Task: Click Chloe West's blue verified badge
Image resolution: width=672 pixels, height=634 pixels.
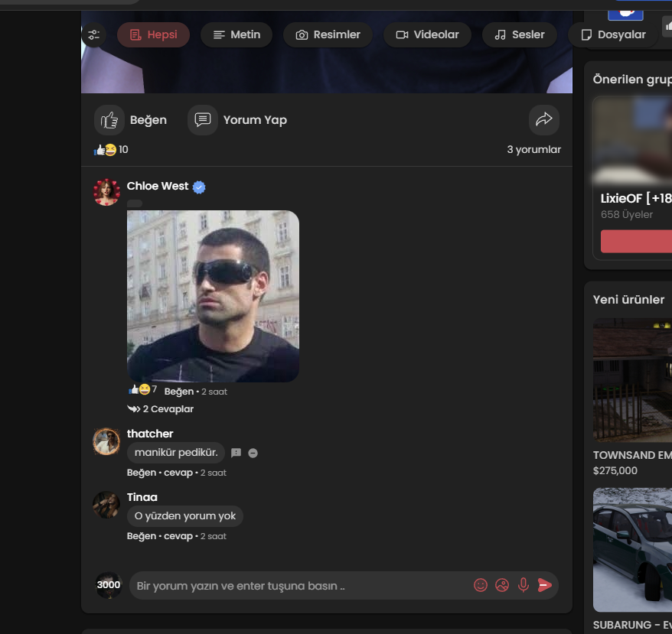Action: 199,187
